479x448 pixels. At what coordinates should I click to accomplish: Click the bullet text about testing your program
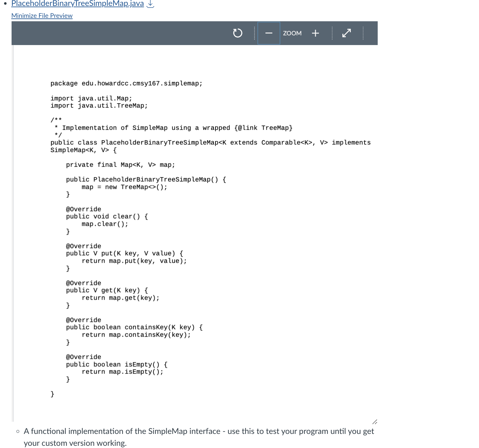(199, 431)
